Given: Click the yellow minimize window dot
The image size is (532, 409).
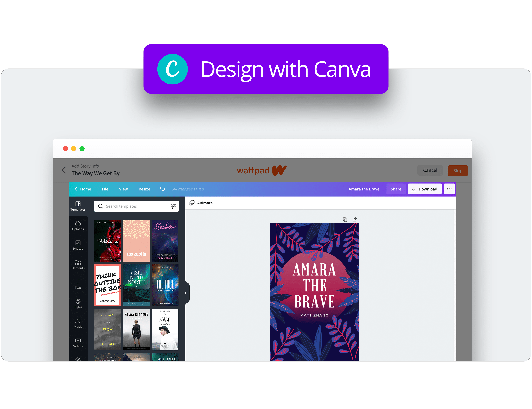Looking at the screenshot, I should (74, 148).
